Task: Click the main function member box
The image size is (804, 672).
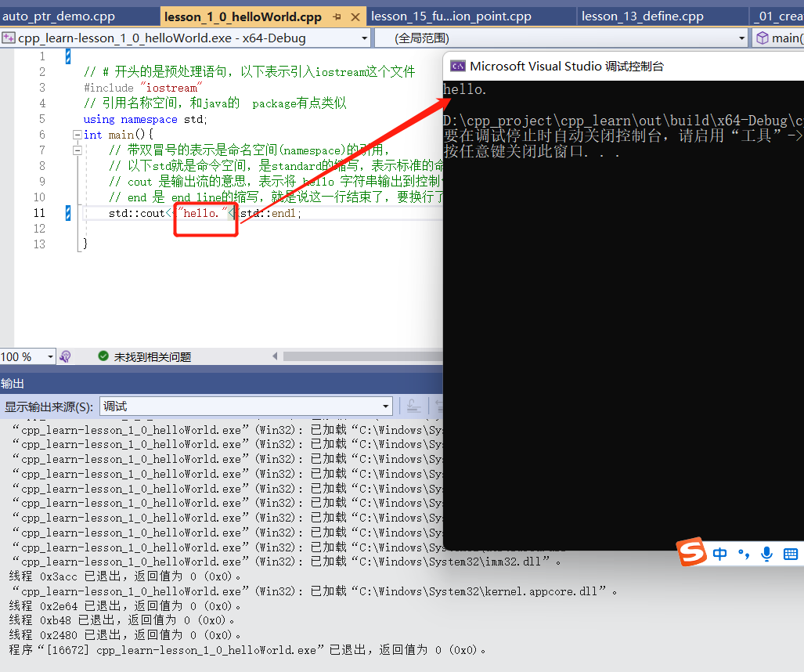Action: [778, 38]
